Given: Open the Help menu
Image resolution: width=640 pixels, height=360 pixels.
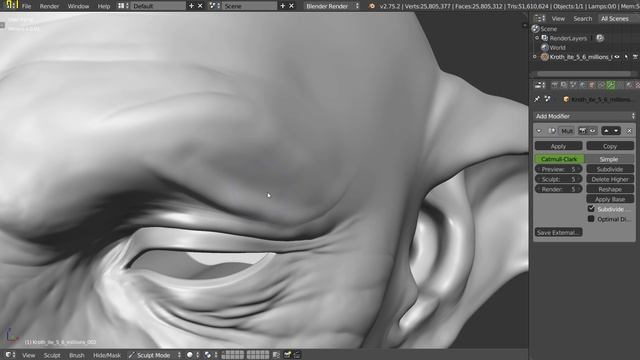Looking at the screenshot, I should (x=104, y=6).
